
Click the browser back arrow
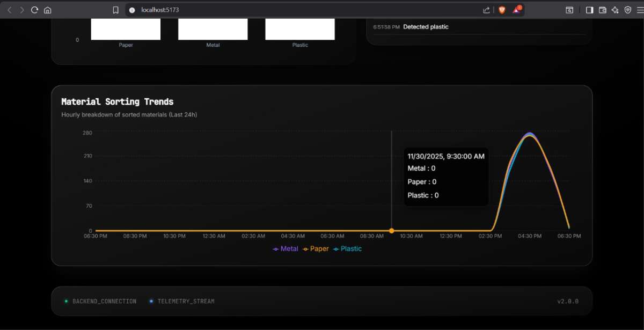9,10
